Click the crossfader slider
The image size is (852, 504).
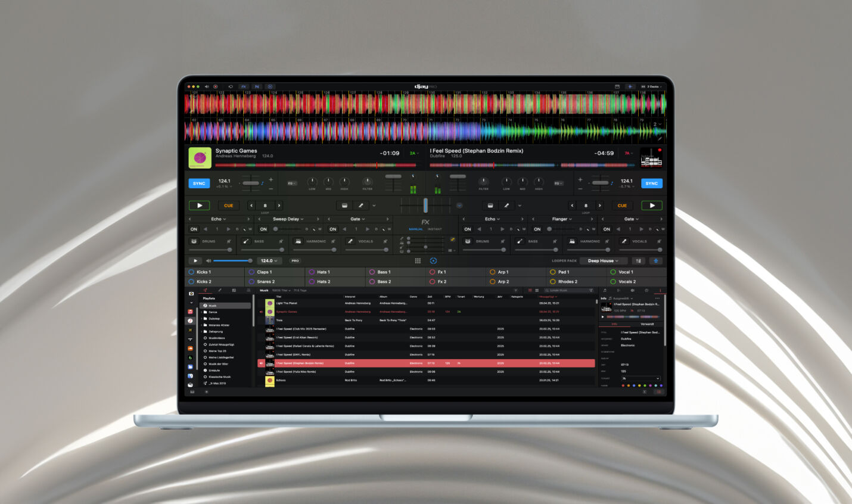425,205
